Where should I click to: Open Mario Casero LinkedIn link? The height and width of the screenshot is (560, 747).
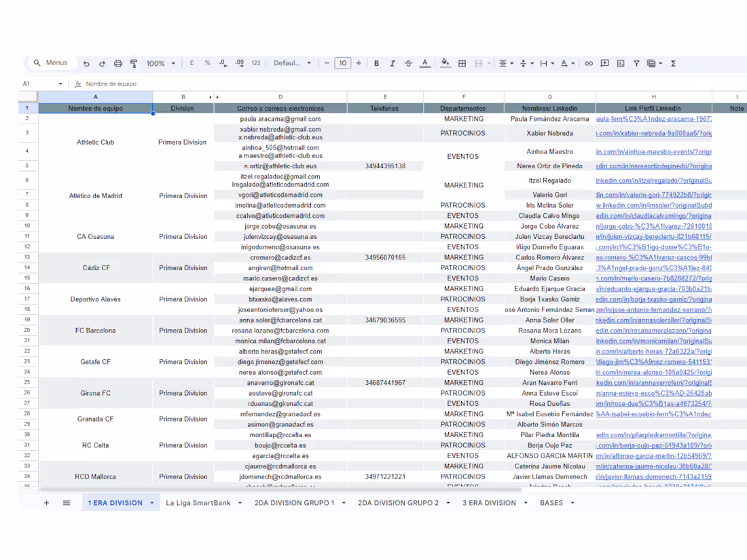(x=653, y=278)
